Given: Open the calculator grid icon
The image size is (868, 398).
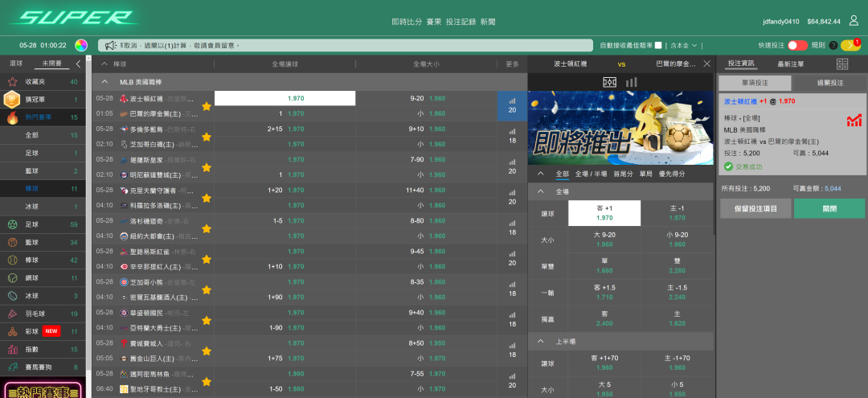Looking at the screenshot, I should [x=842, y=64].
